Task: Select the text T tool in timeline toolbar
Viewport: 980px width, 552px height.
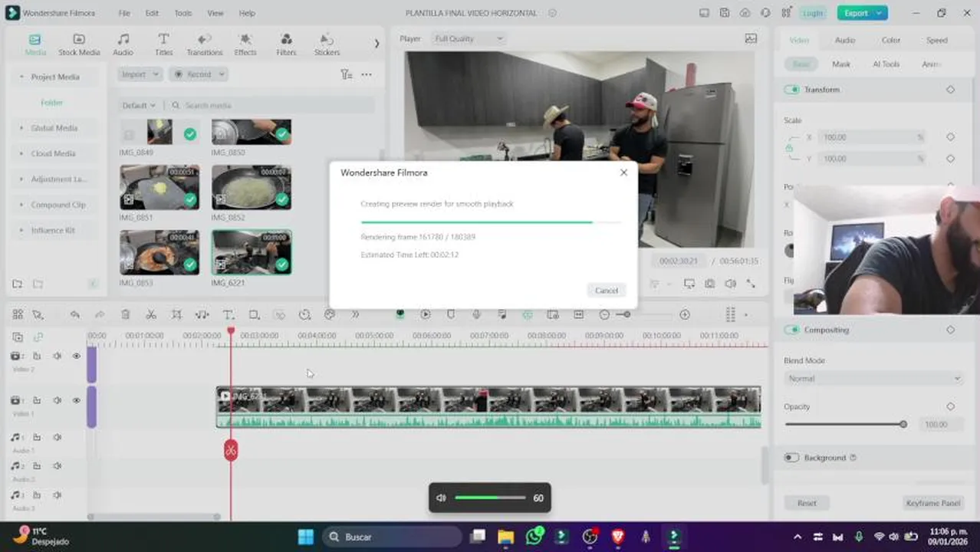Action: coord(228,314)
